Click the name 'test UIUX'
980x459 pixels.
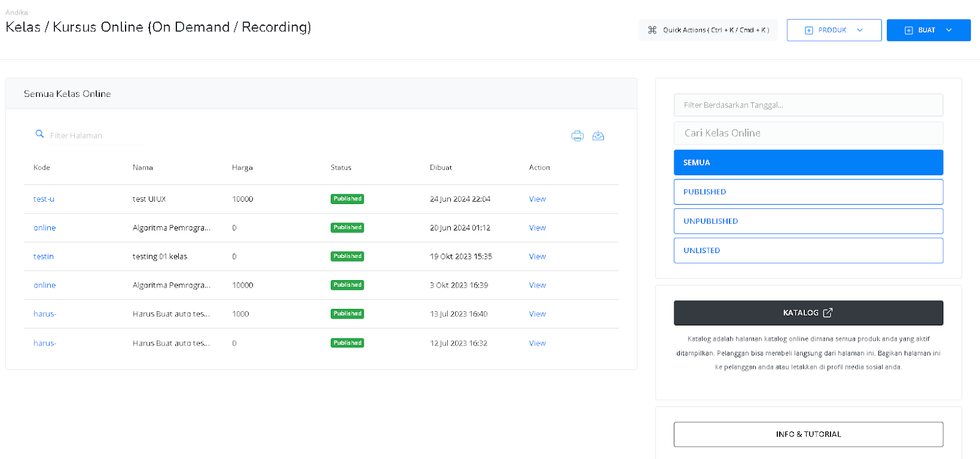click(x=149, y=199)
